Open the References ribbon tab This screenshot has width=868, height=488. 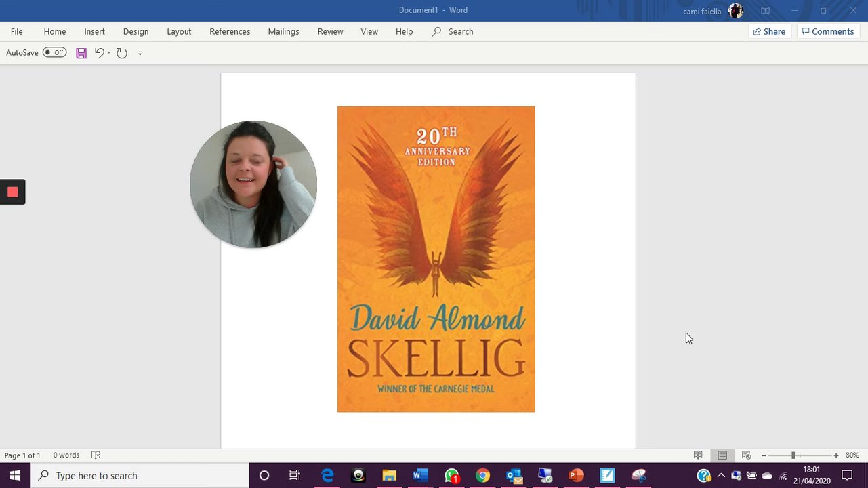tap(230, 31)
